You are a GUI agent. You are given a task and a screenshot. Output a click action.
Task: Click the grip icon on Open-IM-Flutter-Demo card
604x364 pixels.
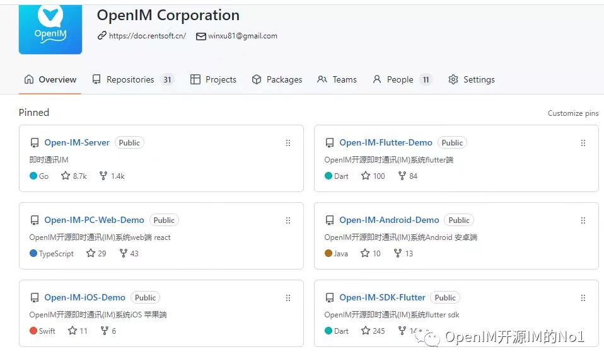583,143
